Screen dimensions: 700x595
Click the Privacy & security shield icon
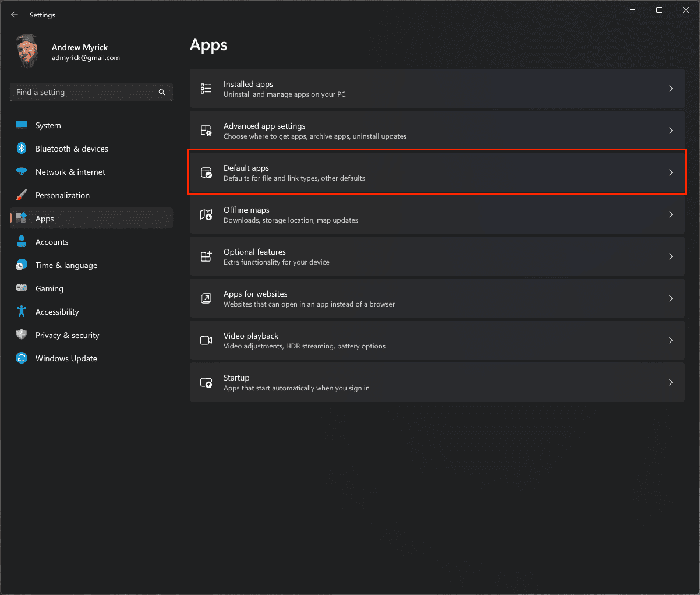(22, 335)
